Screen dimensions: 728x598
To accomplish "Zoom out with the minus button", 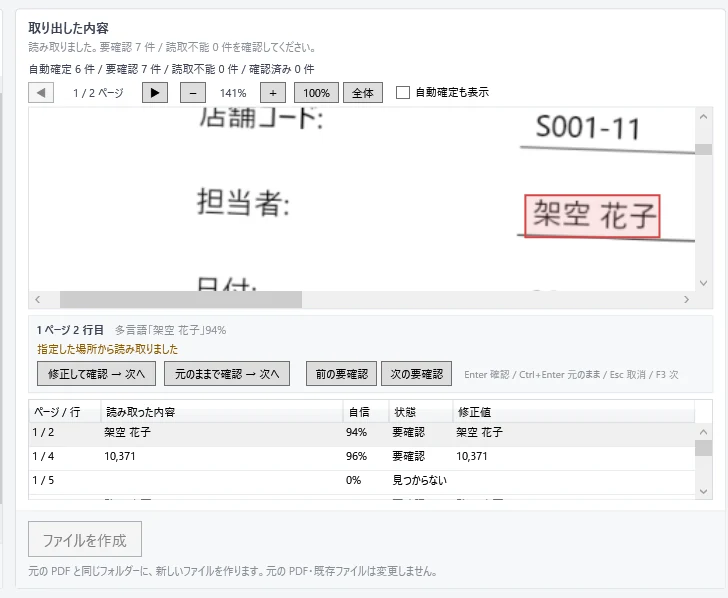I will (x=193, y=92).
